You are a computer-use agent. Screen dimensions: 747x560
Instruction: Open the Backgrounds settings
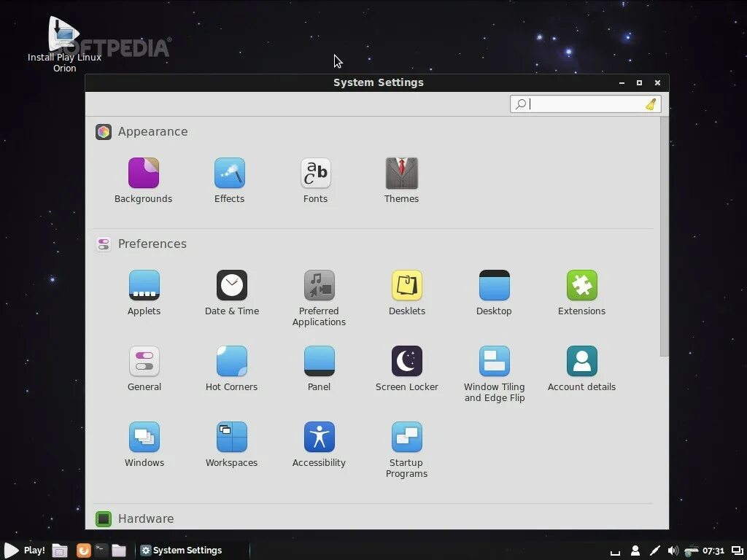(144, 181)
